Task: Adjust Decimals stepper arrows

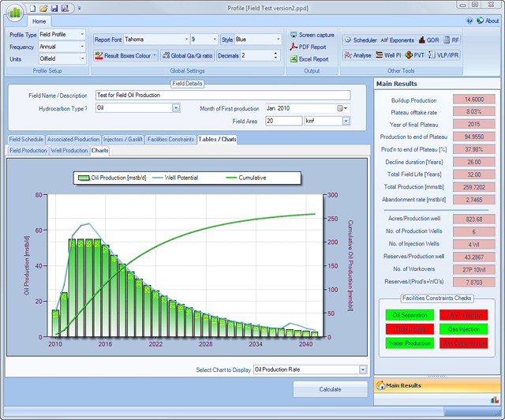Action: pyautogui.click(x=275, y=55)
